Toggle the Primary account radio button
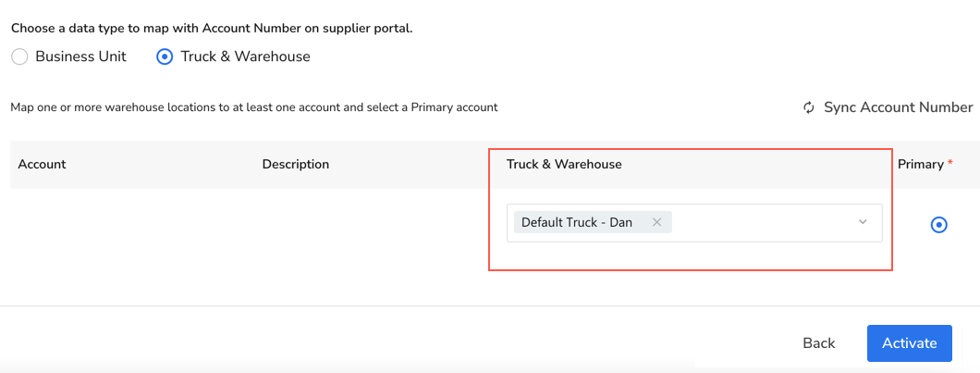The image size is (980, 373). click(938, 224)
